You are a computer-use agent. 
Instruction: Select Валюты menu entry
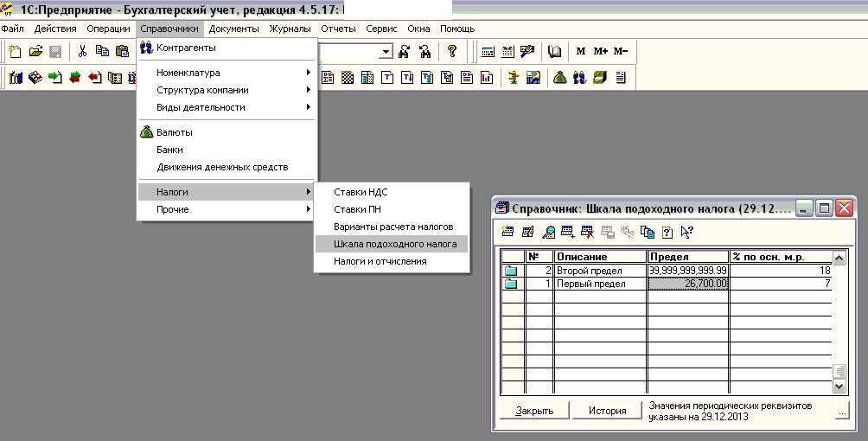pyautogui.click(x=227, y=132)
